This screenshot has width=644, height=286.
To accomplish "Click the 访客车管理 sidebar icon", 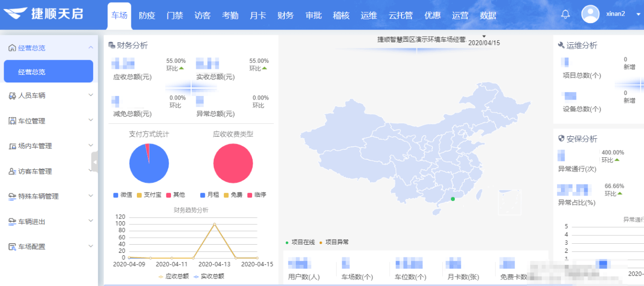I will tap(13, 171).
